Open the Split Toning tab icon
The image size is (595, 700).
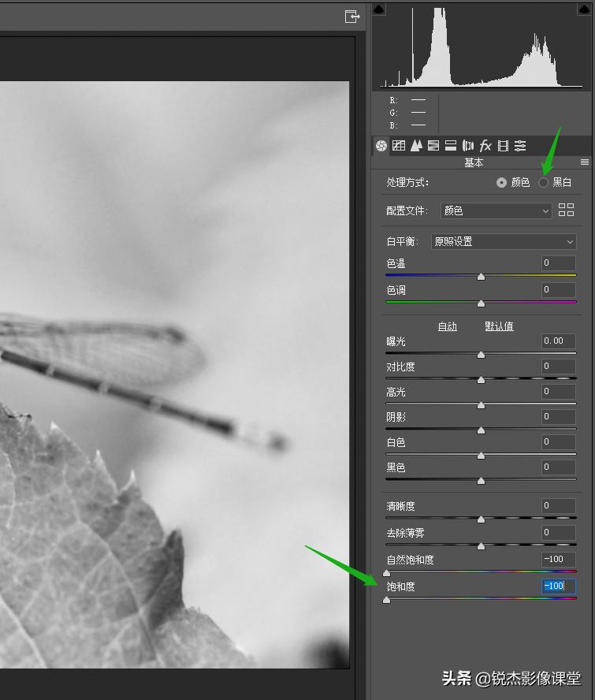click(451, 146)
